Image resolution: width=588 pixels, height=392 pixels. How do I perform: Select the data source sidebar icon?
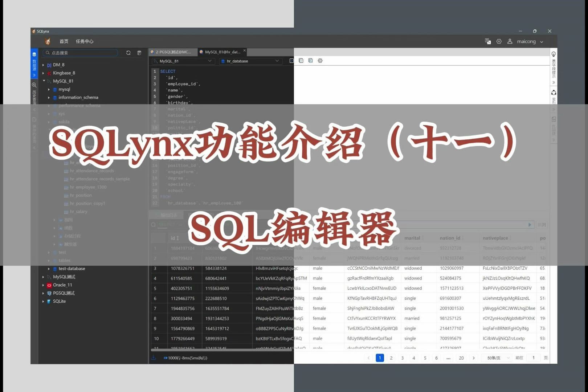coord(34,54)
